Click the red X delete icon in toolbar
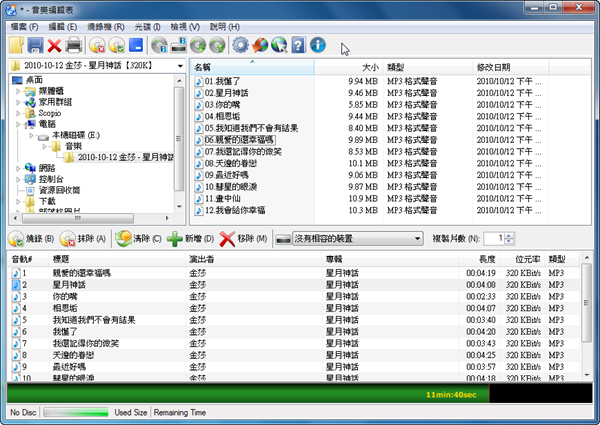 pyautogui.click(x=54, y=45)
